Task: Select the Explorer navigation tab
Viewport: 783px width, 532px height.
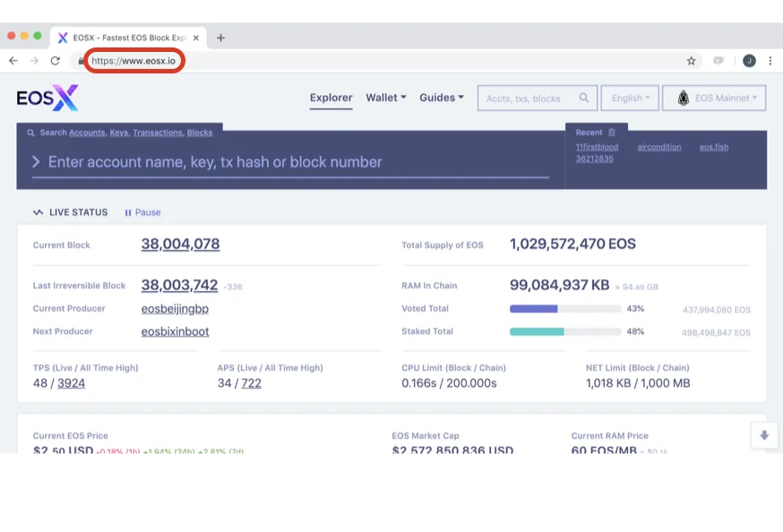Action: coord(331,98)
